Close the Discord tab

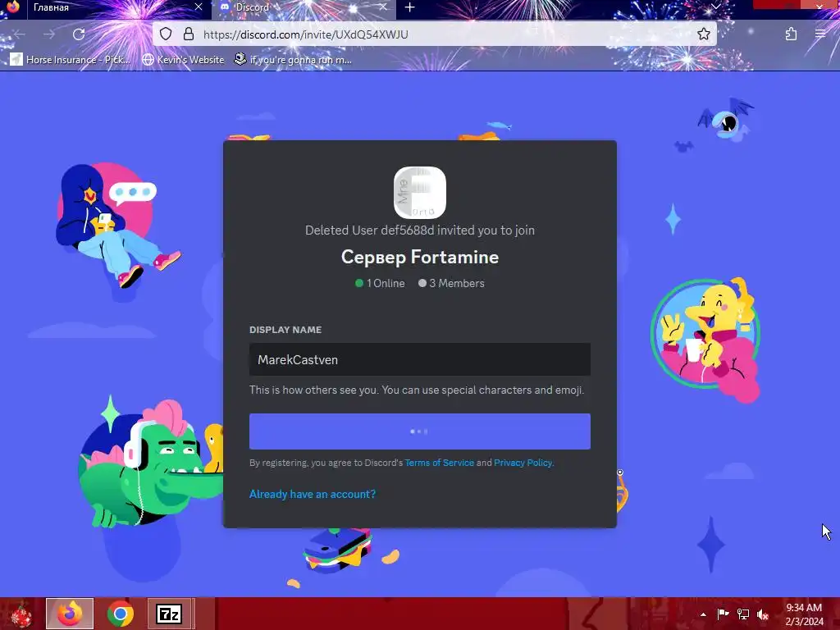coord(382,7)
